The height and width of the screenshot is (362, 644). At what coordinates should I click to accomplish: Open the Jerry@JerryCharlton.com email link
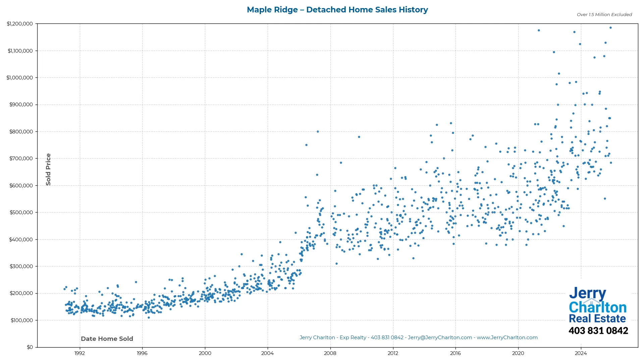[x=439, y=338]
